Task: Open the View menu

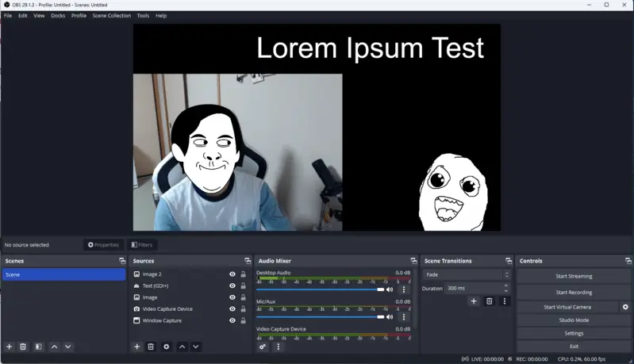Action: coord(39,16)
